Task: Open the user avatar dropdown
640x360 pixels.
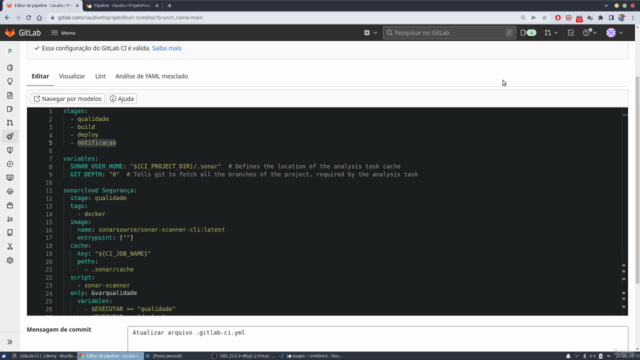Action: 614,33
